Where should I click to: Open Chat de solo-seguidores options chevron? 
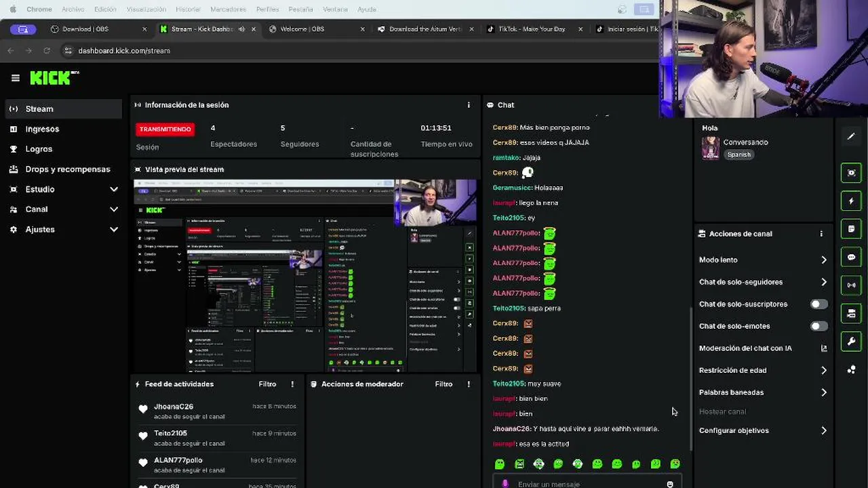point(824,282)
